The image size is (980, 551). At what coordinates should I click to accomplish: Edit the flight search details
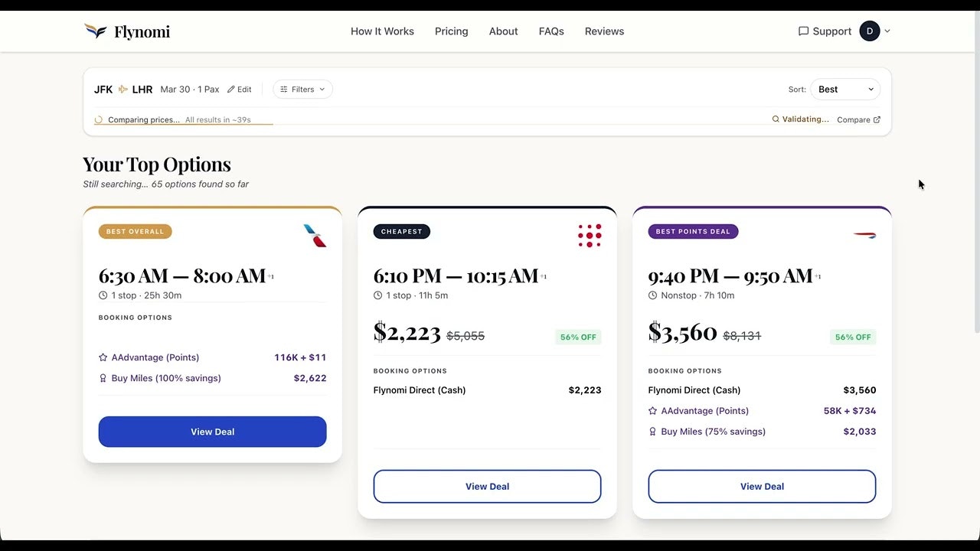[240, 90]
